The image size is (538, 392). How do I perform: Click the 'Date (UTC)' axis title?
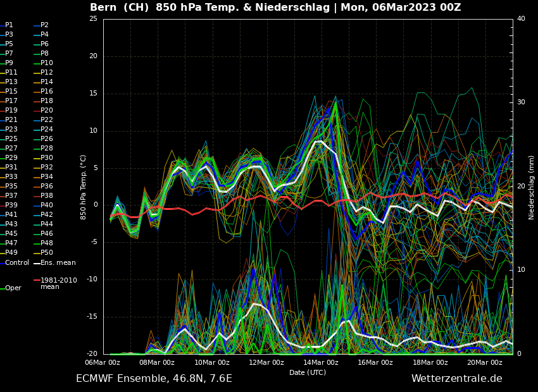click(308, 372)
